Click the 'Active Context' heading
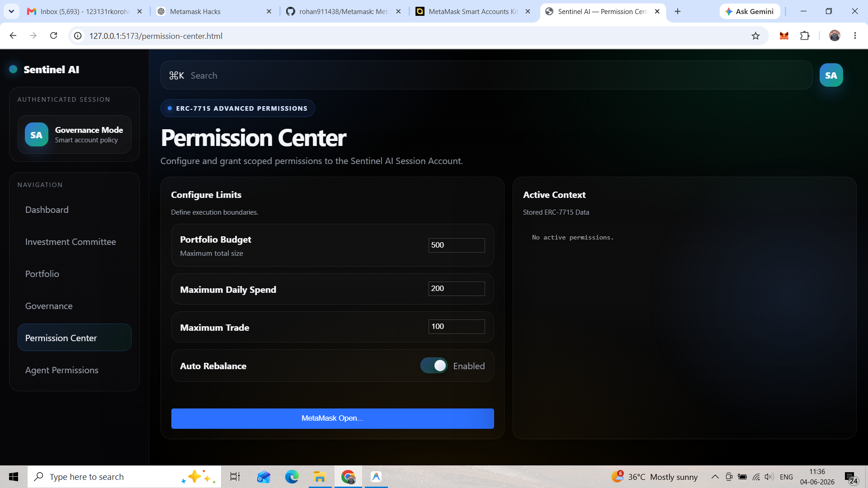The image size is (868, 488). pyautogui.click(x=554, y=195)
